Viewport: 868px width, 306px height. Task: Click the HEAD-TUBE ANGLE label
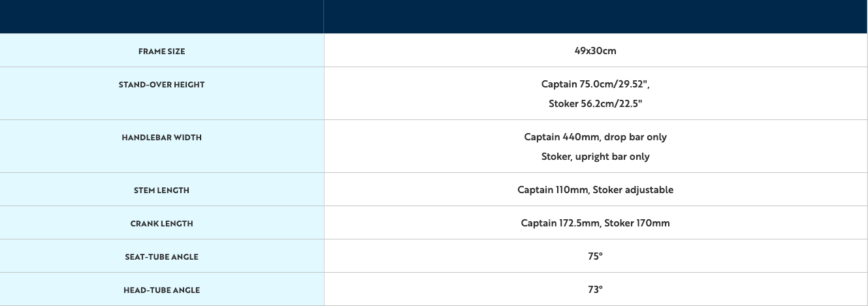coord(161,290)
